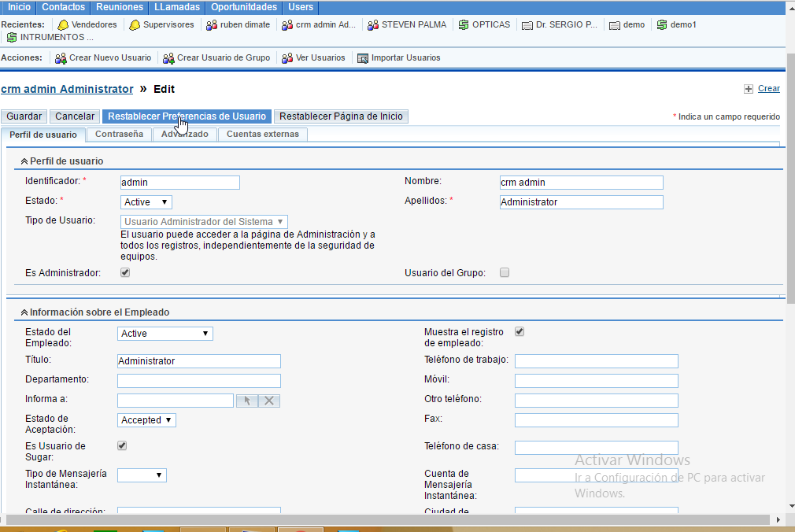The width and height of the screenshot is (795, 532).
Task: Collapse the Información sobre el Empleado section
Action: point(24,312)
